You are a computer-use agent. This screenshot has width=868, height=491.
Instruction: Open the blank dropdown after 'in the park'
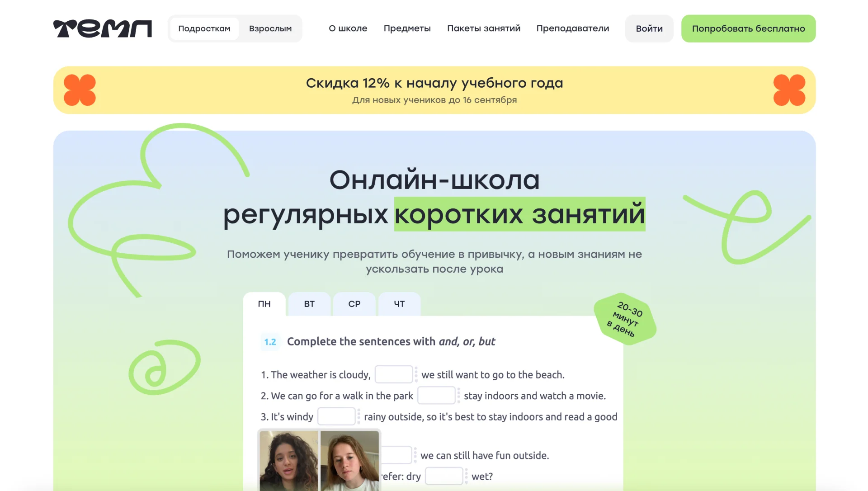coord(436,396)
